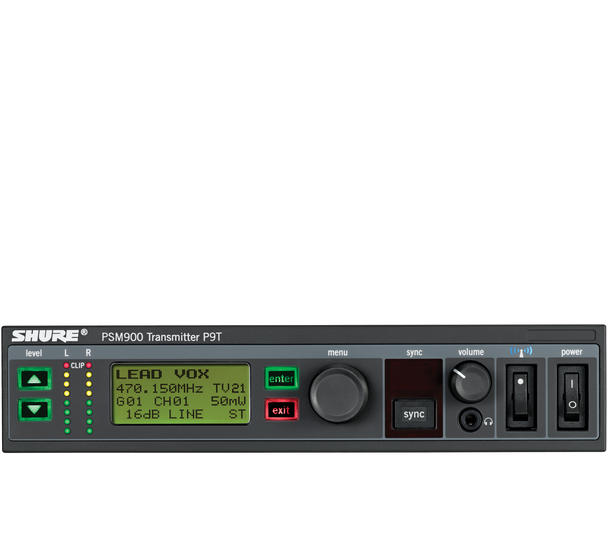Click the sync button
The image size is (608, 553).
pyautogui.click(x=414, y=414)
